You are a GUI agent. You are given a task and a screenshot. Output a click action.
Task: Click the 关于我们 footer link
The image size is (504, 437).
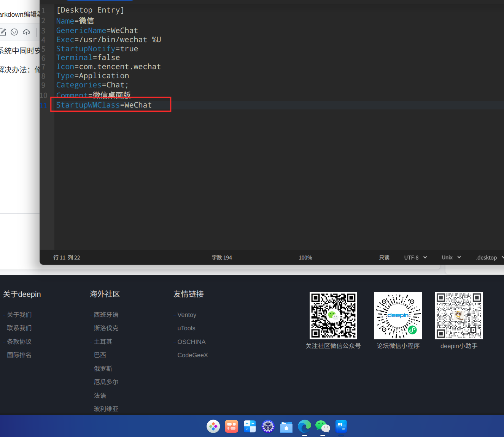[19, 315]
